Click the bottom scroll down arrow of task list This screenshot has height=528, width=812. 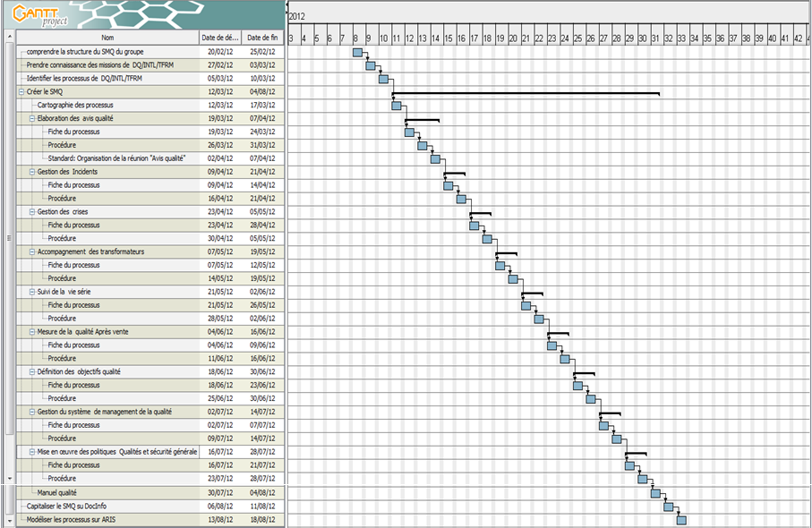11,520
